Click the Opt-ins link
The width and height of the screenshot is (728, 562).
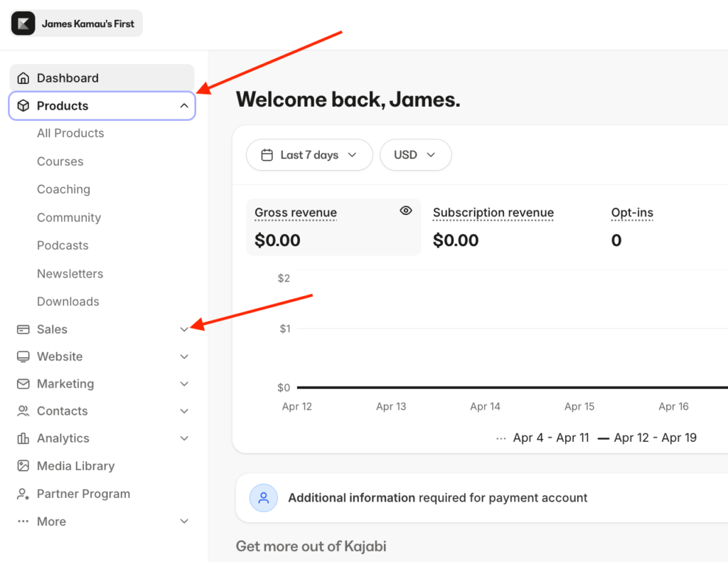(631, 212)
